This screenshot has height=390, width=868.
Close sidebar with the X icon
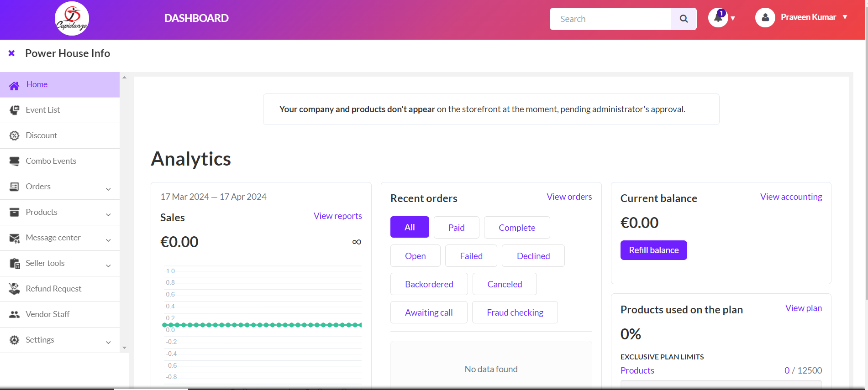click(12, 53)
